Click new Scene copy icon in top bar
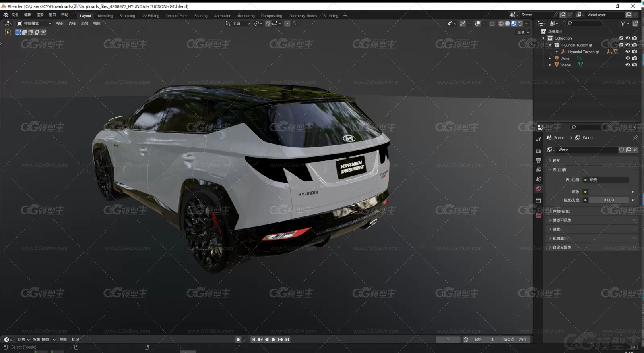The height and width of the screenshot is (353, 644). tap(563, 15)
